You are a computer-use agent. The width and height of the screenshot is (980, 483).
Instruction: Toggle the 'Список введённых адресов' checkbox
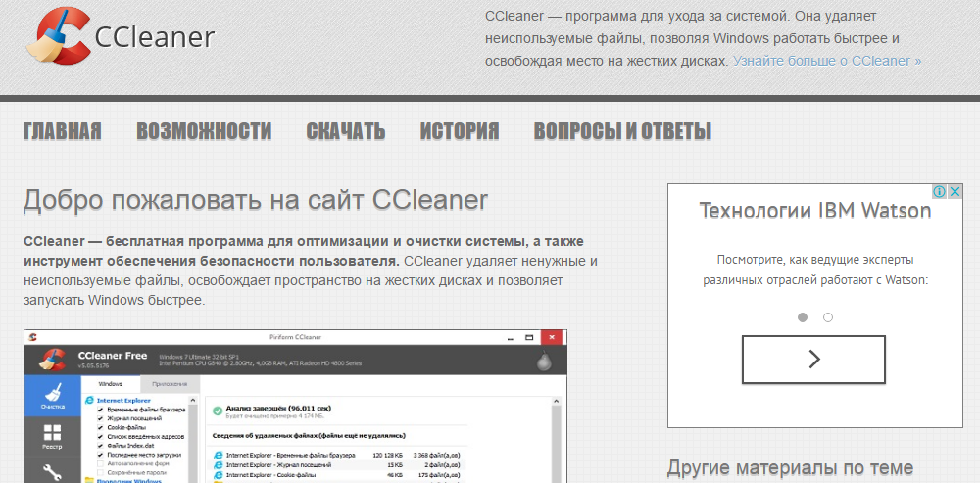click(x=100, y=436)
